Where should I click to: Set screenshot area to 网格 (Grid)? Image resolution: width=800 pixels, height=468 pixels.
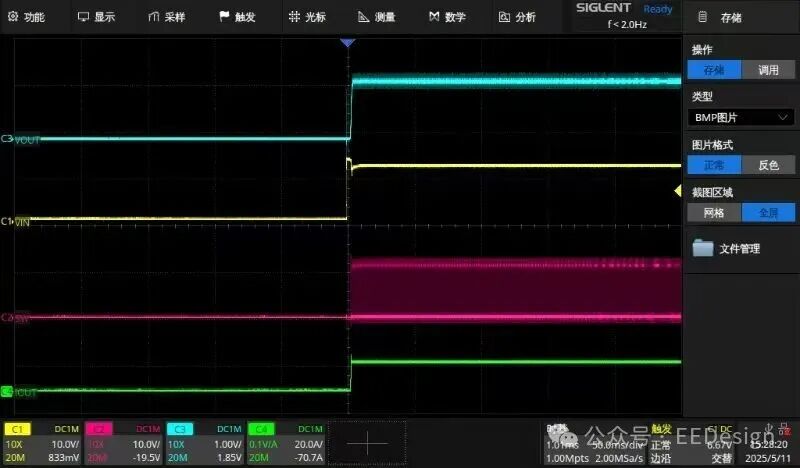pyautogui.click(x=714, y=212)
